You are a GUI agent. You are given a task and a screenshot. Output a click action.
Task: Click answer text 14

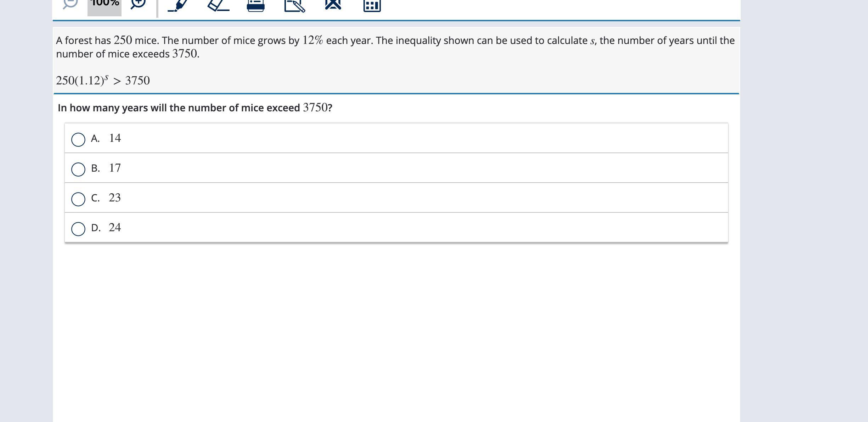point(115,138)
